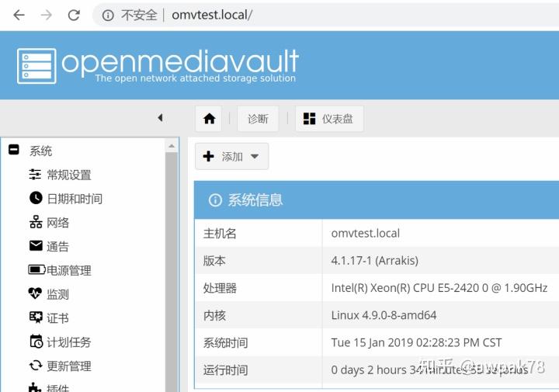Click the plus icon on 添加
The image size is (559, 392).
coord(208,156)
